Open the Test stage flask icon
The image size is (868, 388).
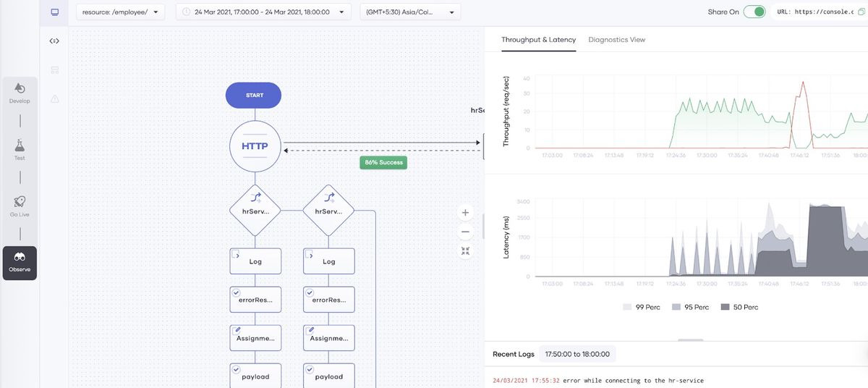20,148
